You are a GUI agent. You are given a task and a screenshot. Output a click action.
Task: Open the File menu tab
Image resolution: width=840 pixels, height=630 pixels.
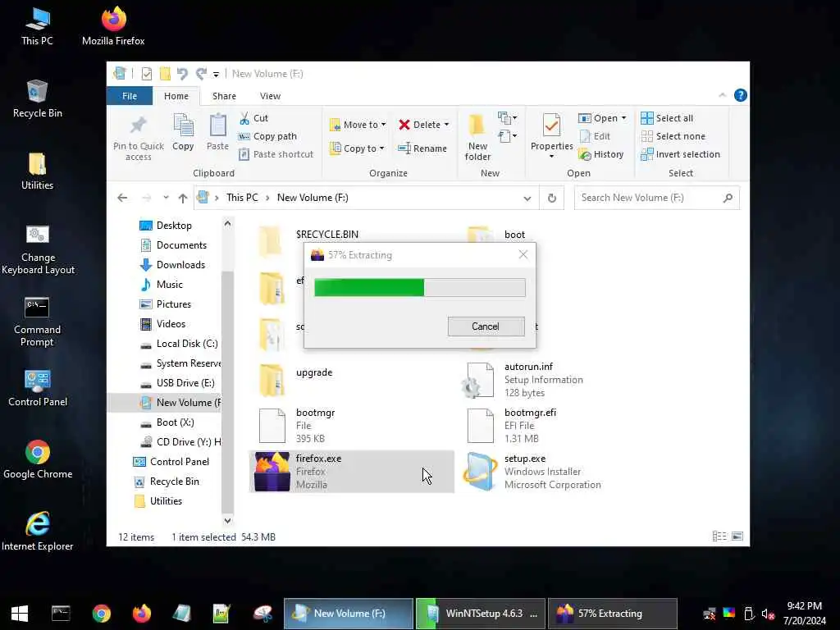point(130,96)
